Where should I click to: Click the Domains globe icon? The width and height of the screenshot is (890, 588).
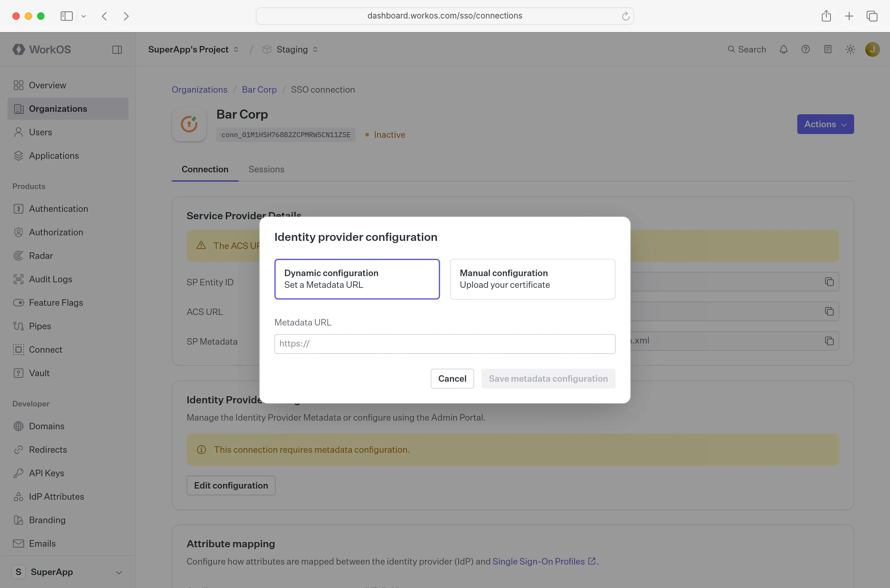(18, 426)
